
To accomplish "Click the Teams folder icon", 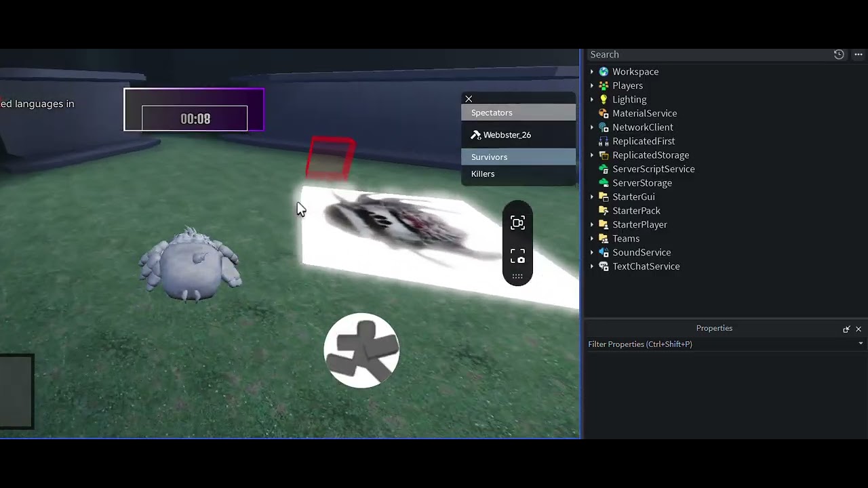I will point(604,239).
